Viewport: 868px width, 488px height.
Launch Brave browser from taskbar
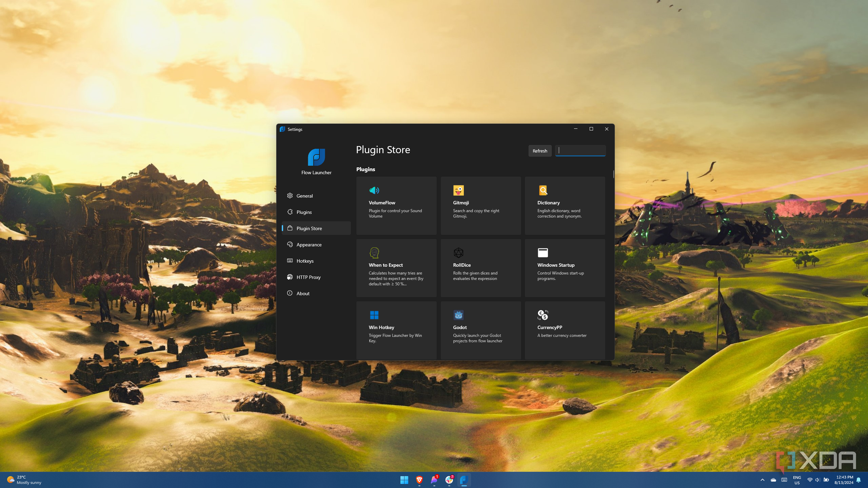tap(419, 480)
